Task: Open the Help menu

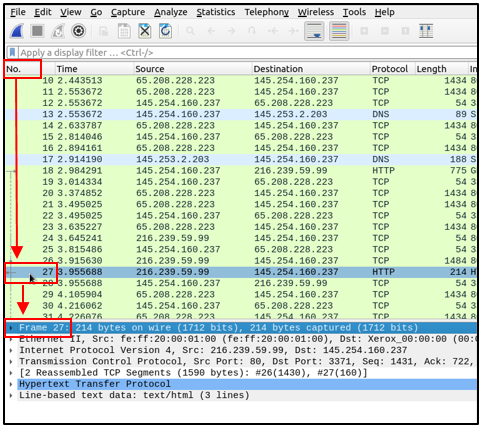Action: (x=385, y=12)
